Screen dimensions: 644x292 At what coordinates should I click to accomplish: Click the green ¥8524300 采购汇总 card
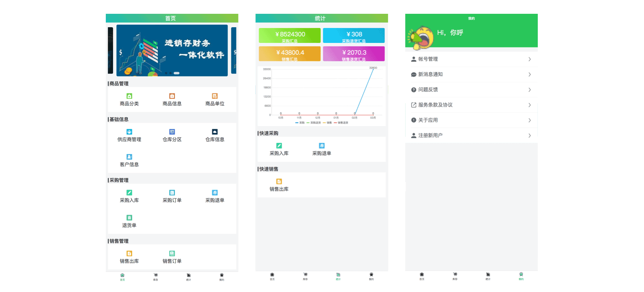(x=289, y=36)
